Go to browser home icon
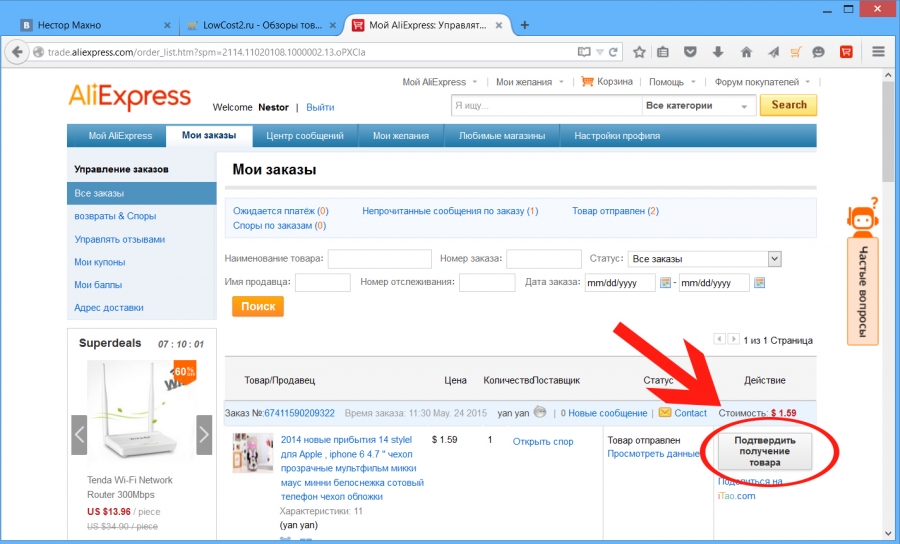900x544 pixels. [x=746, y=52]
